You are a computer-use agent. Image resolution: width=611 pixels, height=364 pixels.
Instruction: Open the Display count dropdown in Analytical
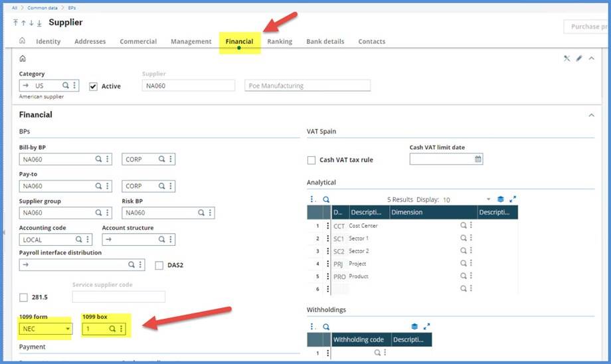tap(489, 199)
